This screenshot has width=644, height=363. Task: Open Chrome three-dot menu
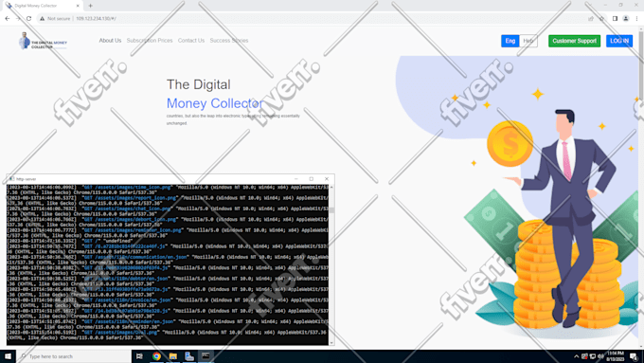pyautogui.click(x=636, y=19)
